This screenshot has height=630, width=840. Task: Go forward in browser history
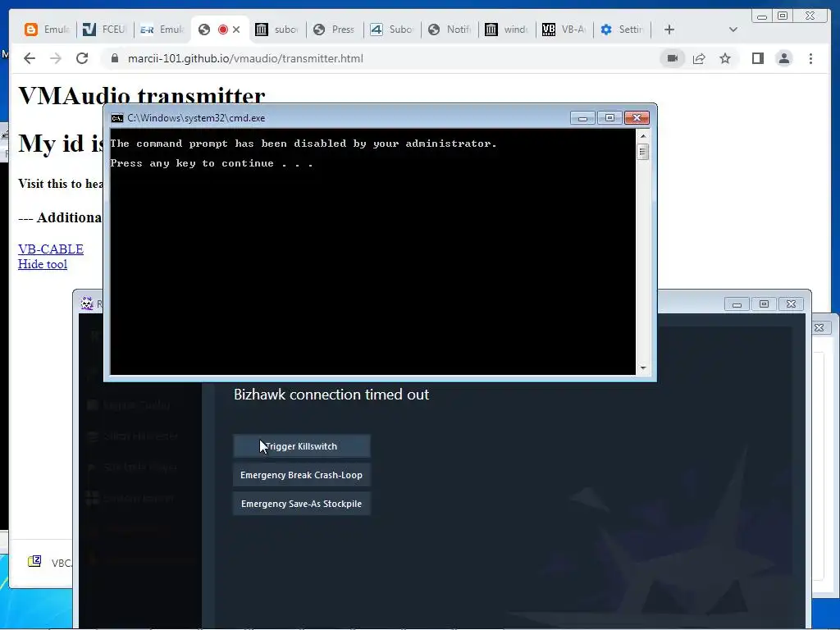(x=56, y=58)
